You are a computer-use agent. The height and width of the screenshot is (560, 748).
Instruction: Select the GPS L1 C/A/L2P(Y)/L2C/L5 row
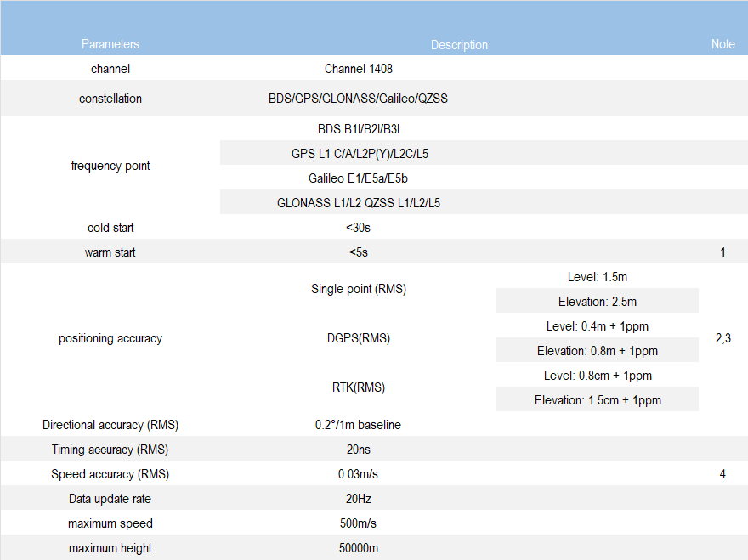[x=358, y=154]
